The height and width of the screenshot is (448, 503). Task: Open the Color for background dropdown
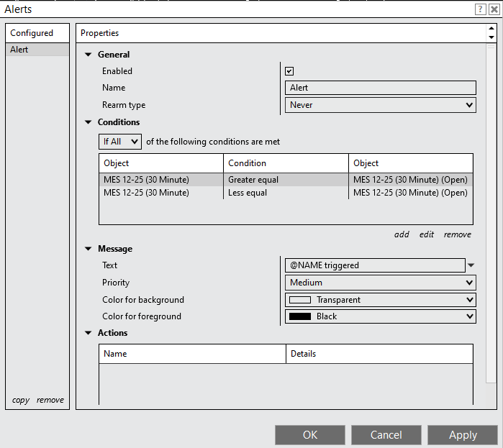[380, 300]
